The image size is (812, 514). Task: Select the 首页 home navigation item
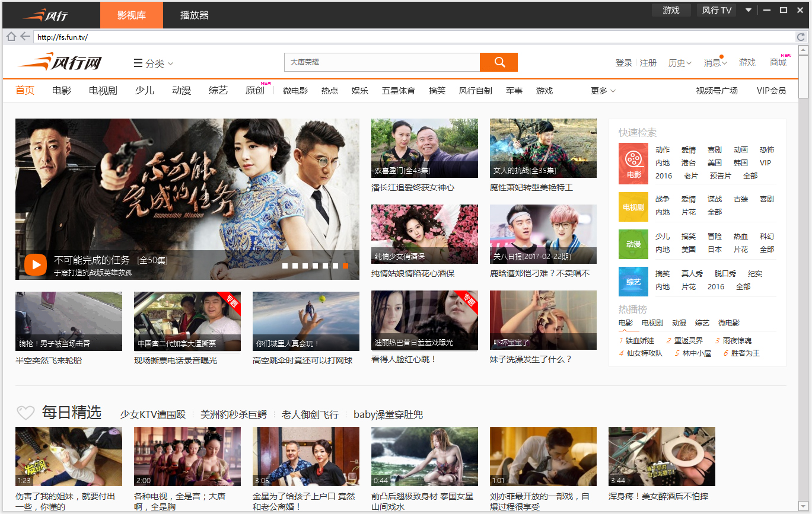[x=25, y=91]
